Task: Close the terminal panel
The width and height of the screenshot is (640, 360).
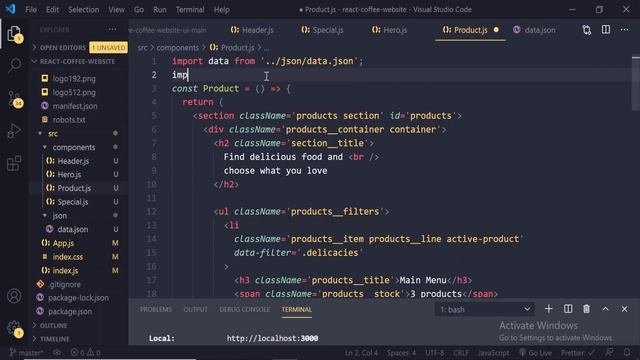Action: (x=624, y=309)
